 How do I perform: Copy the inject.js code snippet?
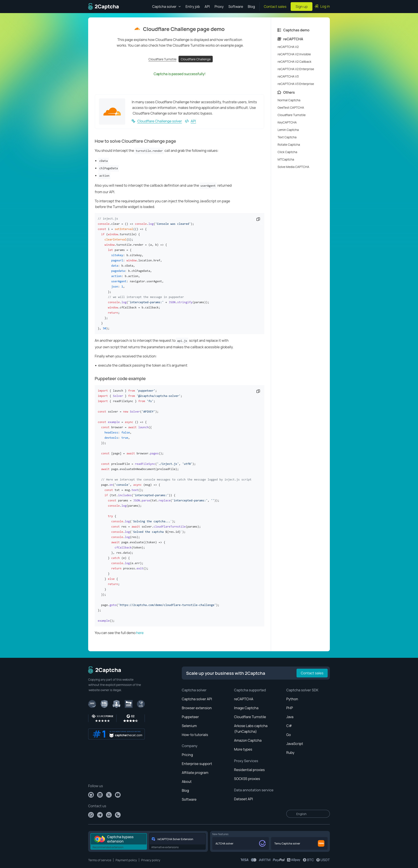[258, 219]
